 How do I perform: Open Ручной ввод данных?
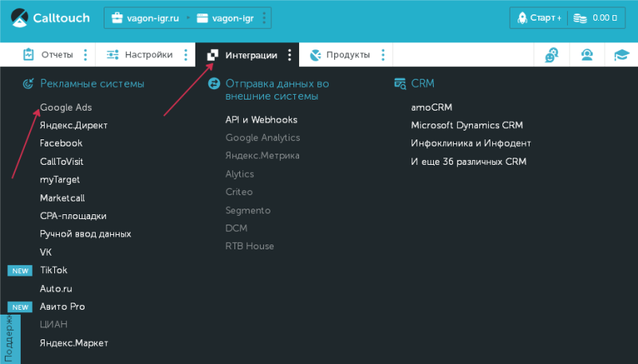pos(85,234)
